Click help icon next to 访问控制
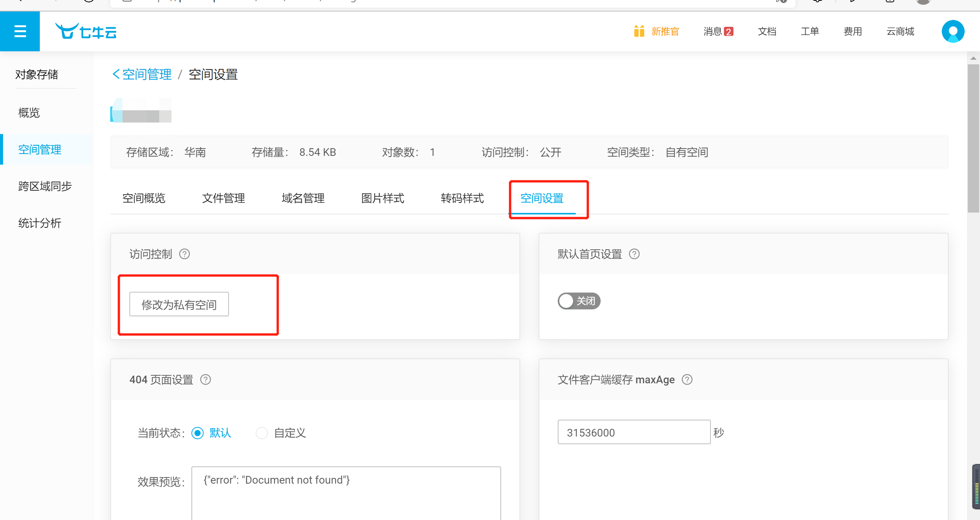Viewport: 980px width, 520px height. click(x=185, y=254)
